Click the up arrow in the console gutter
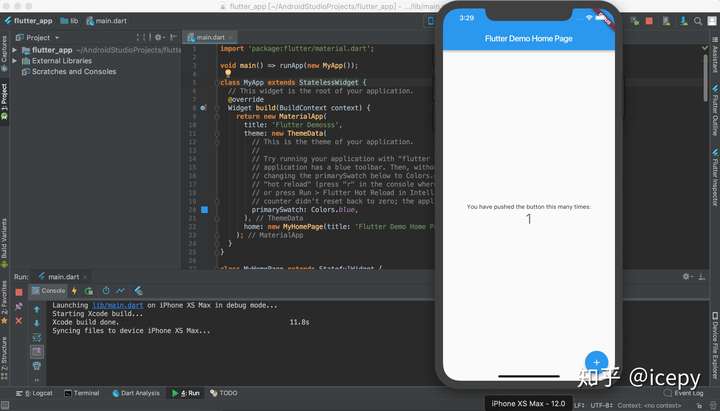The width and height of the screenshot is (720, 411). (37, 310)
